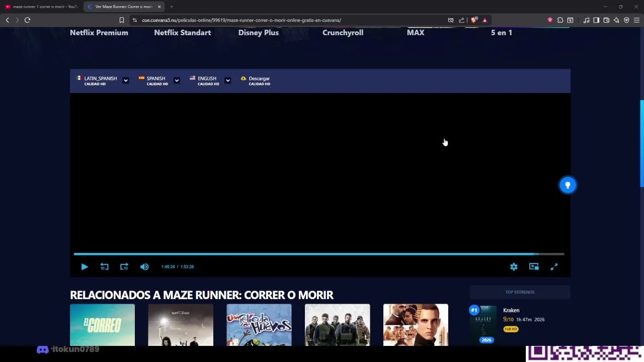Click the TOP ESTRENOS header
Image resolution: width=644 pixels, height=362 pixels.
click(x=520, y=292)
